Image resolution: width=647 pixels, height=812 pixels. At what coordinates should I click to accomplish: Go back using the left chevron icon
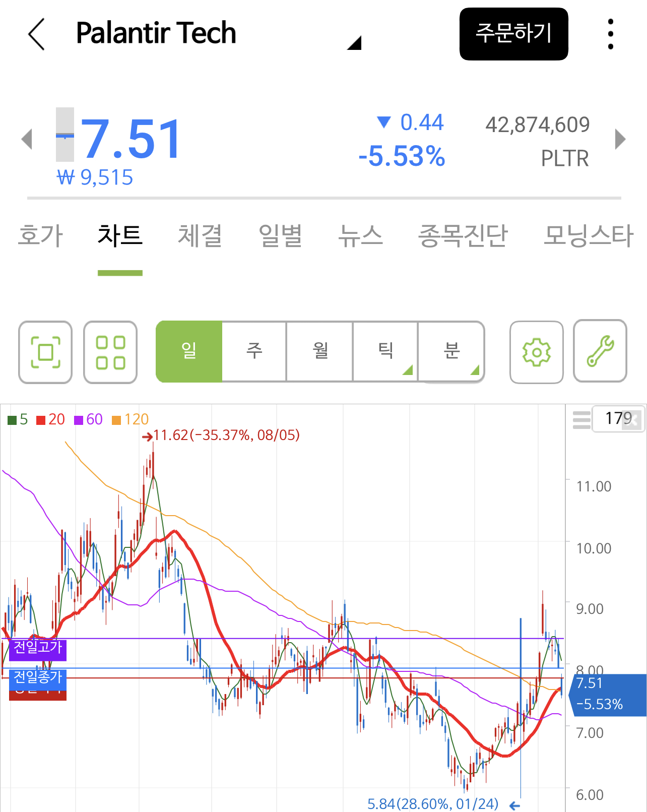click(x=36, y=34)
